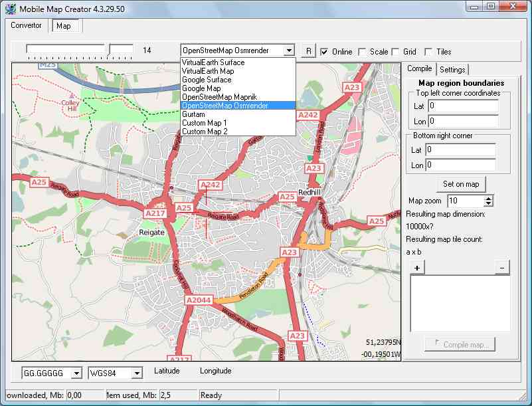Open the WGS84 datum dropdown

(136, 373)
